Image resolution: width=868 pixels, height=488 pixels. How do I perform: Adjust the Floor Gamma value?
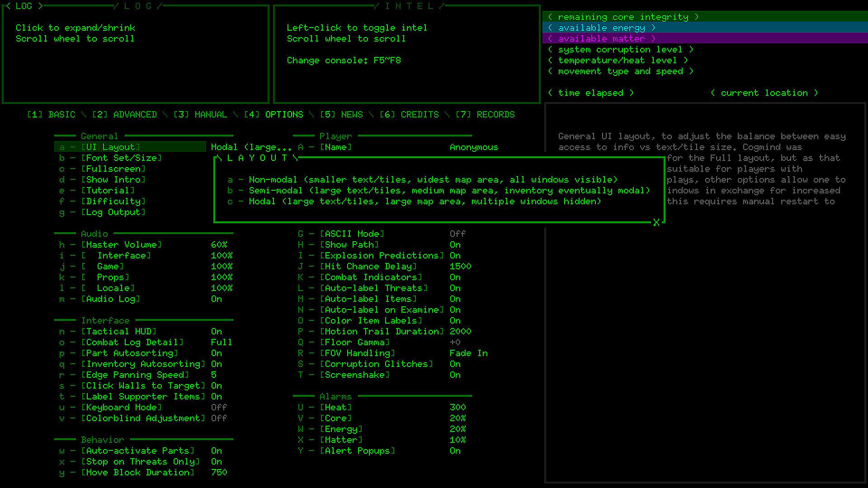tap(354, 343)
